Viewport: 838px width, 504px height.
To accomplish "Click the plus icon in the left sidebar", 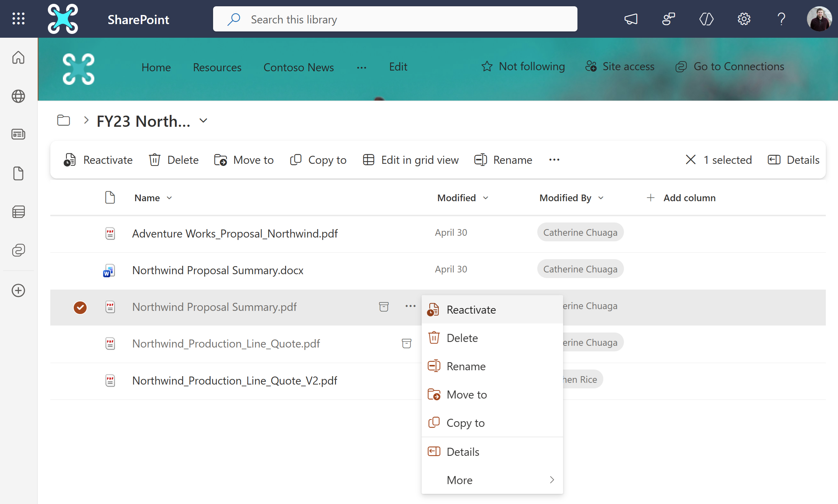I will coord(18,290).
